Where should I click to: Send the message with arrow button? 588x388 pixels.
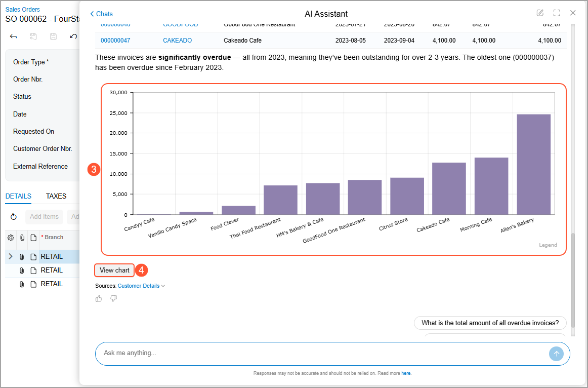pyautogui.click(x=556, y=354)
